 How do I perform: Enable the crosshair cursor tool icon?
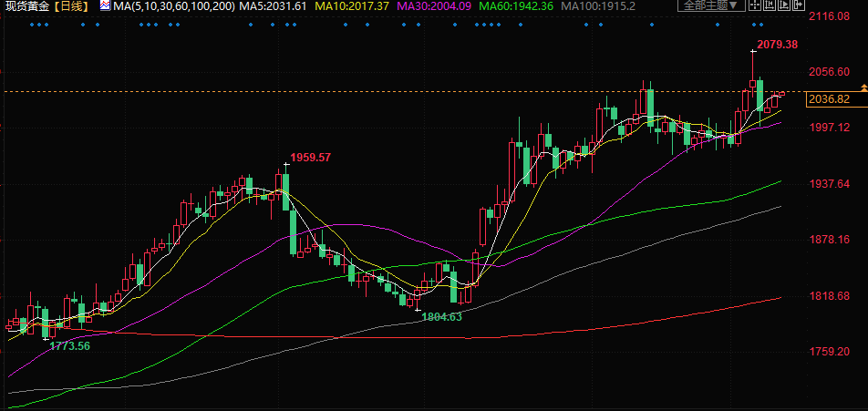pyautogui.click(x=755, y=5)
